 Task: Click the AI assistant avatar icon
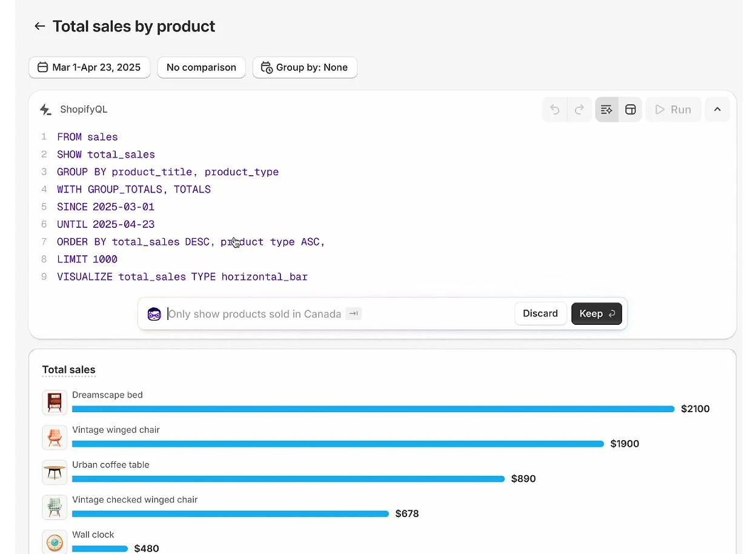154,314
